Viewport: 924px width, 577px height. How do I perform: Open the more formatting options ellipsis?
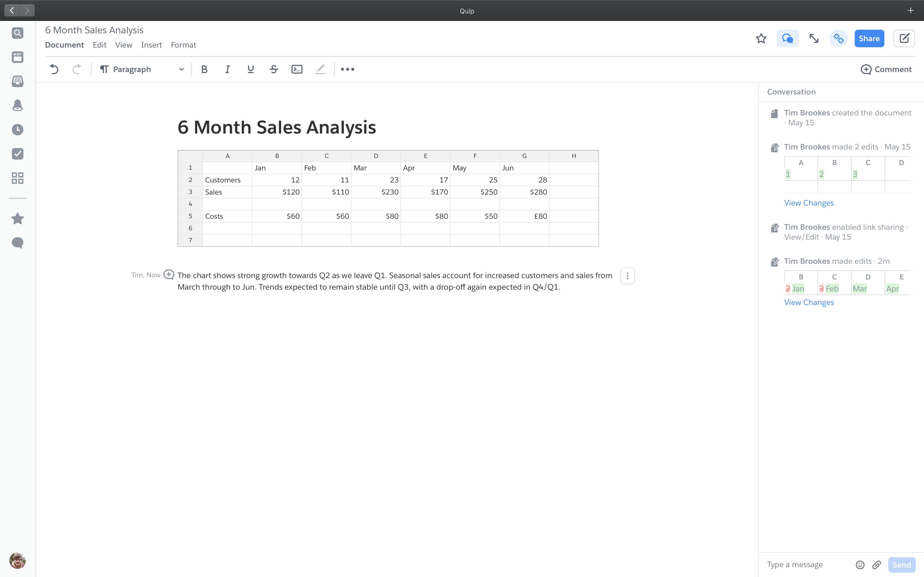point(347,70)
